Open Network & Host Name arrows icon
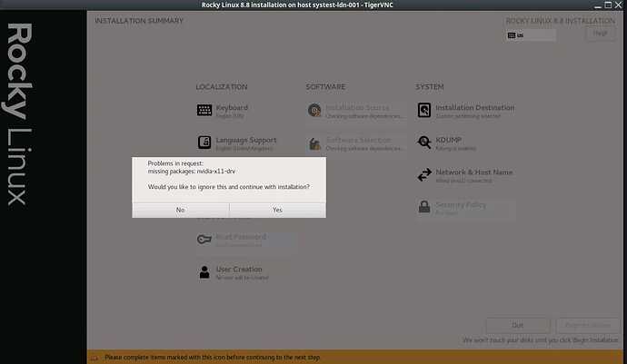627x364 pixels. click(x=424, y=174)
